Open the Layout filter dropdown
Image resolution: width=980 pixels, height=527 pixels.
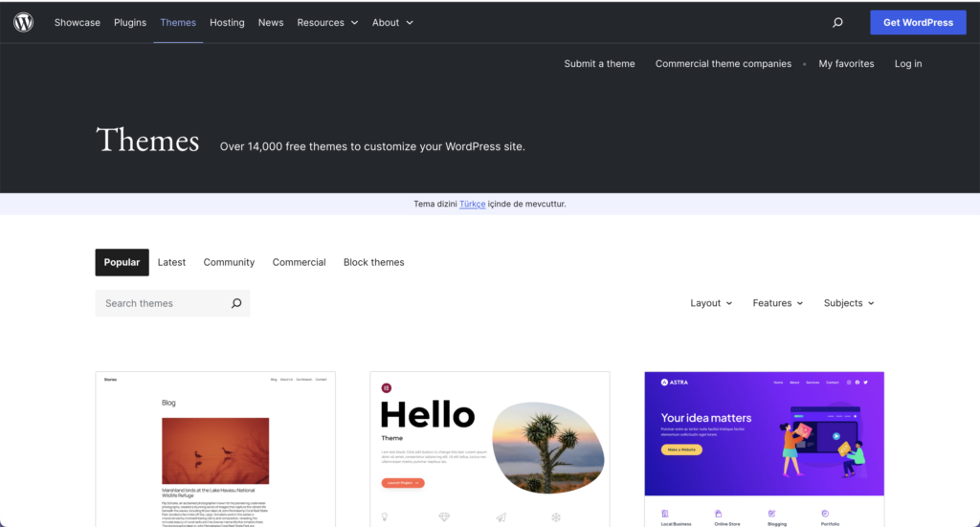tap(711, 303)
